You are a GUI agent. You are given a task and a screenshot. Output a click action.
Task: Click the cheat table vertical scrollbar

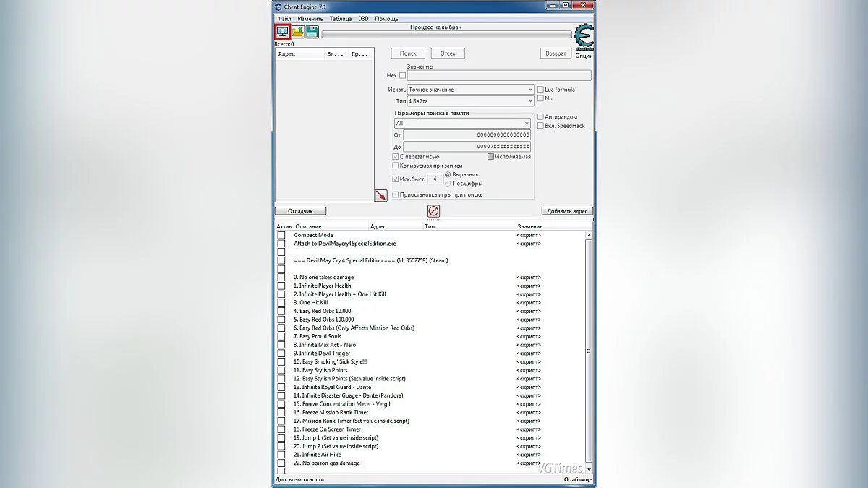[589, 351]
